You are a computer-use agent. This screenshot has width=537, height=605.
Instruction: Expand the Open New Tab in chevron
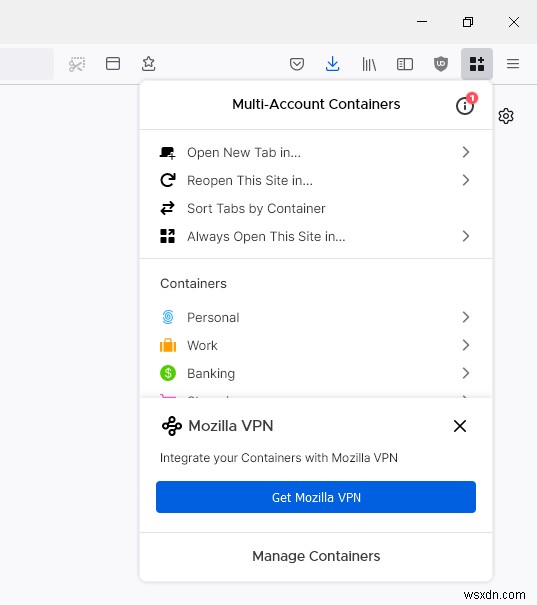click(x=466, y=152)
